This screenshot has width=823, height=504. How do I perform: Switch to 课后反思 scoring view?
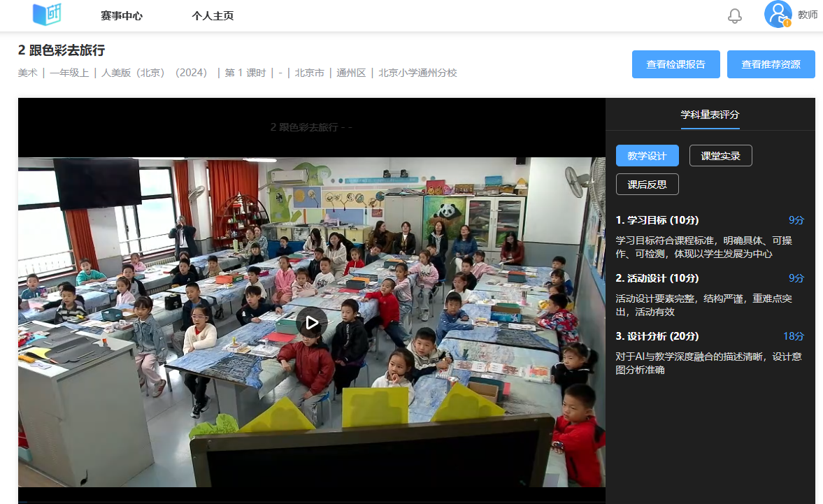click(x=647, y=184)
